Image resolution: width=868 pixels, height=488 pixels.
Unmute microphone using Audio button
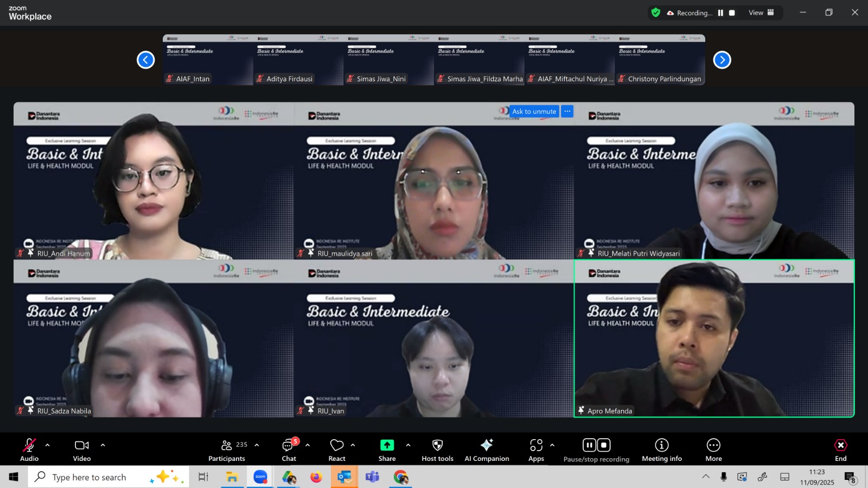pyautogui.click(x=29, y=450)
